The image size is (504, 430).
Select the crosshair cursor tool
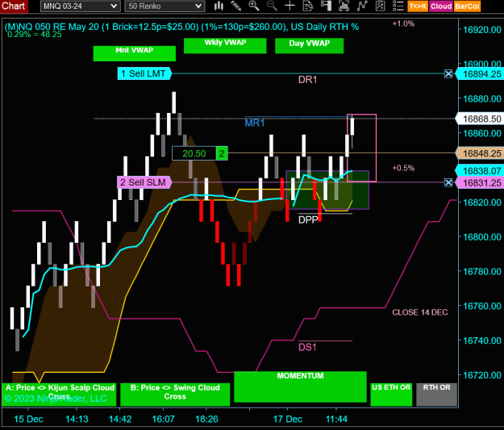tap(290, 6)
